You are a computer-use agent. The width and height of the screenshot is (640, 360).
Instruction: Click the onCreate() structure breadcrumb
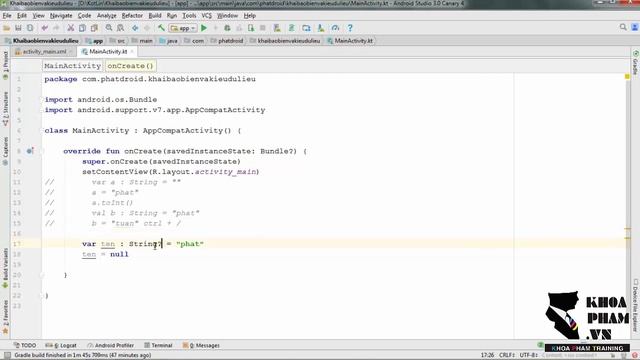click(x=131, y=66)
